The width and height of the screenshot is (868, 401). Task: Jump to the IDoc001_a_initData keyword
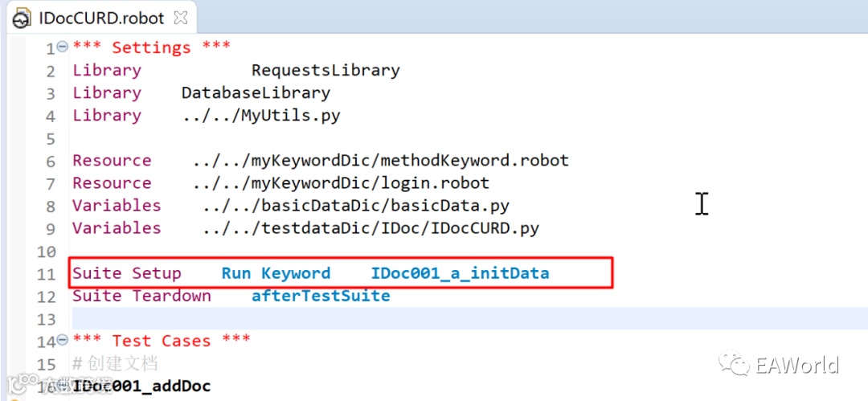[460, 273]
